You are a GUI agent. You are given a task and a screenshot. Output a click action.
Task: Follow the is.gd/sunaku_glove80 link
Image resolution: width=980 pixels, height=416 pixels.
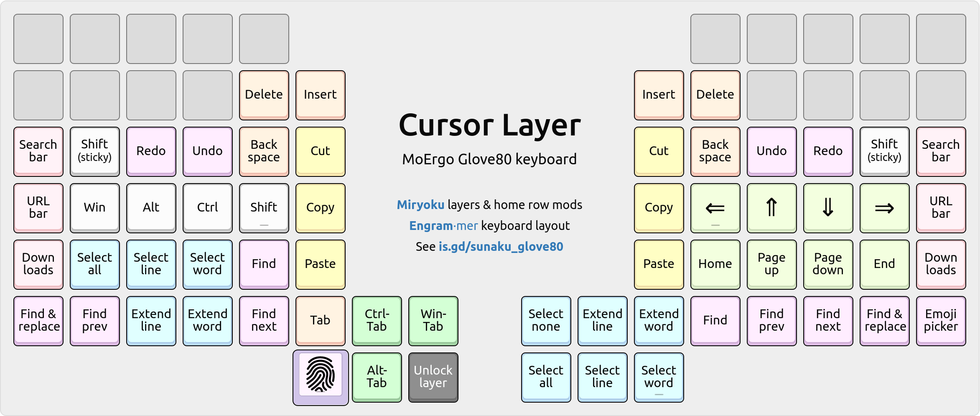click(x=501, y=246)
